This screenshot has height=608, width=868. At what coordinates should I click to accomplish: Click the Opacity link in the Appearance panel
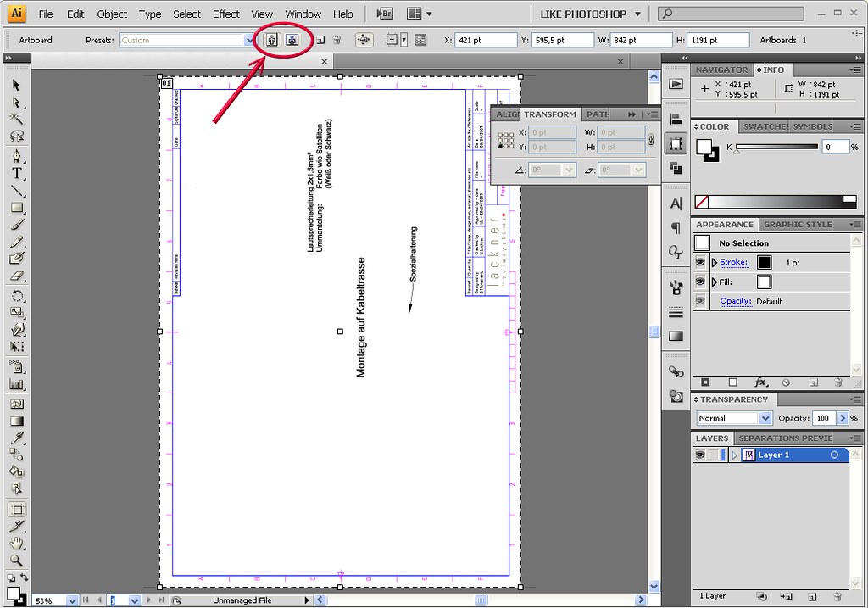(x=735, y=301)
